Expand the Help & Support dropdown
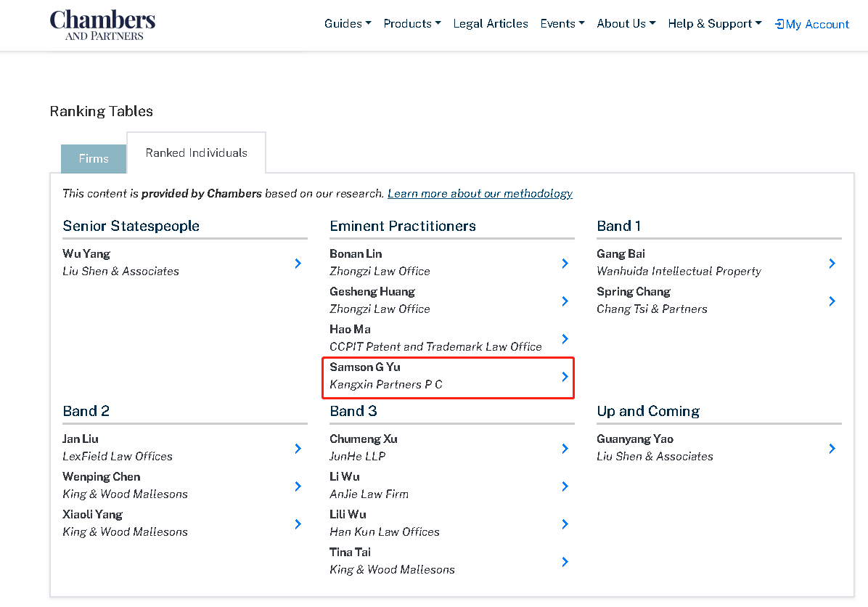868x607 pixels. [x=715, y=24]
